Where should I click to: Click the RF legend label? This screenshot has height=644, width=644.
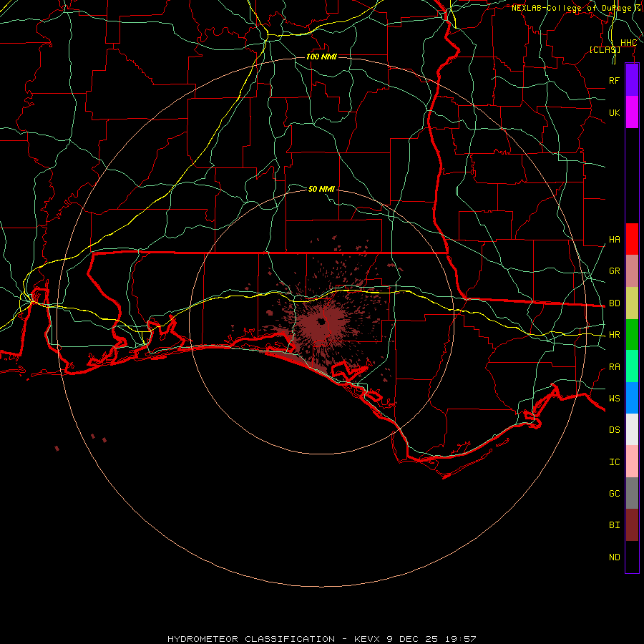point(615,80)
